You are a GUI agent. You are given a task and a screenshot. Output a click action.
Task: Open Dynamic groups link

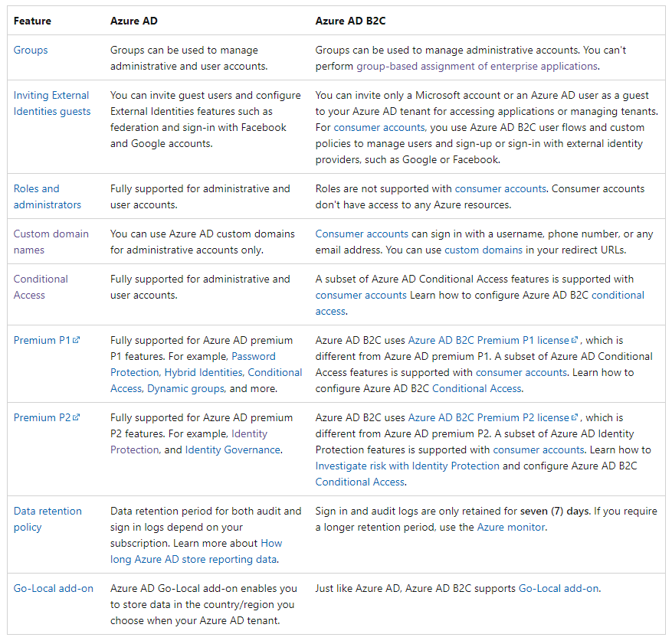186,388
